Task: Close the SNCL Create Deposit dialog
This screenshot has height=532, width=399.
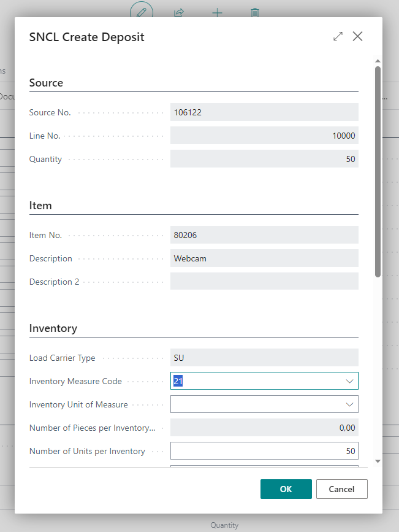Action: coord(358,37)
